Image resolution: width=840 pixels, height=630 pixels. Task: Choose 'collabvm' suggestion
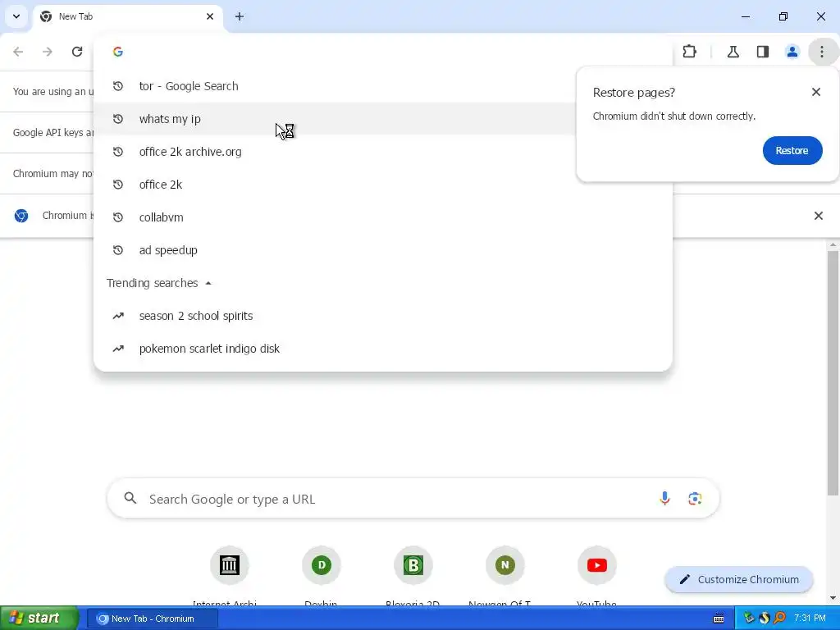tap(382, 217)
